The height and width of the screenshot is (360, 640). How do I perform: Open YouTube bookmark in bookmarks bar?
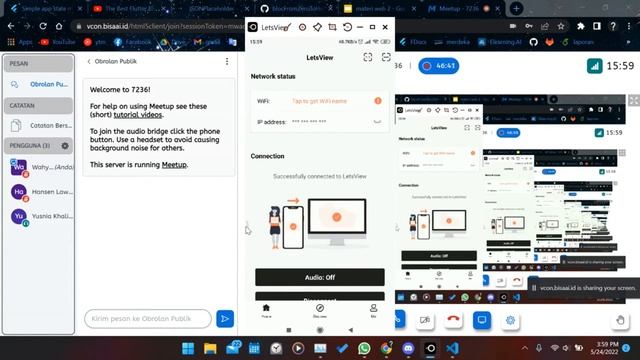[58, 42]
